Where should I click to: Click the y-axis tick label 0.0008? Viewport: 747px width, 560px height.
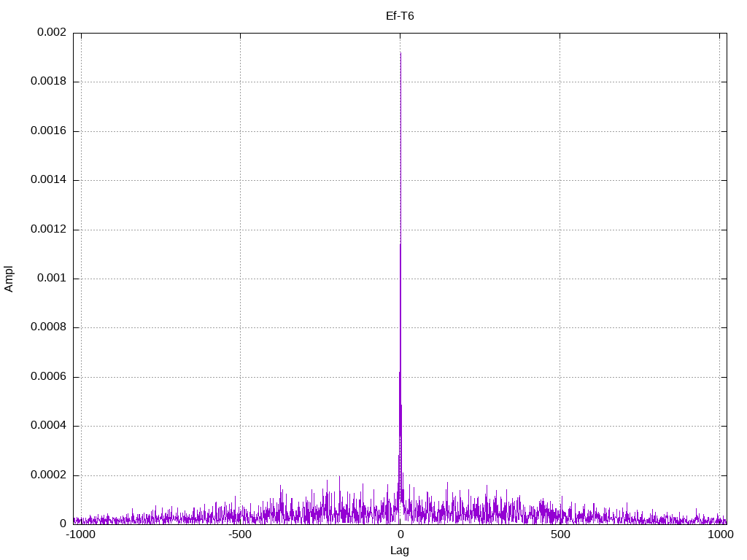point(48,327)
